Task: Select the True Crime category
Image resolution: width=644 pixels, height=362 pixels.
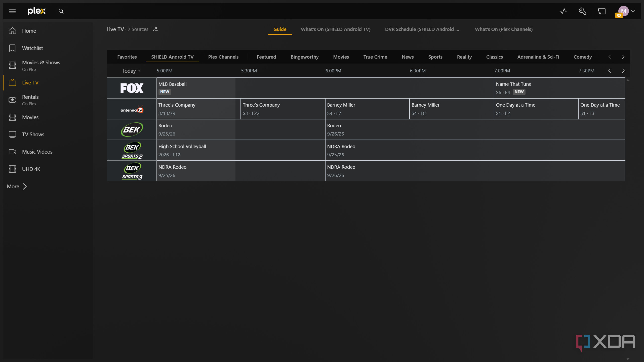Action: click(375, 57)
